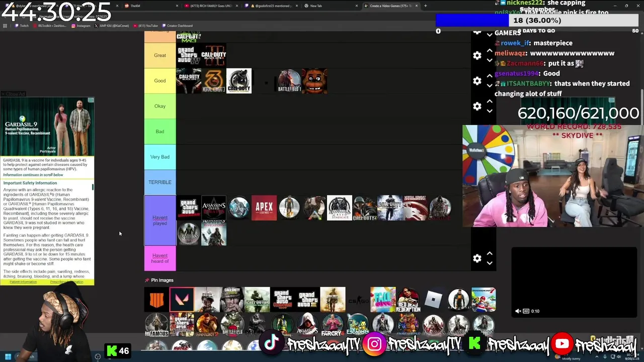Select Battlefield icon in second pool row

tap(232, 325)
